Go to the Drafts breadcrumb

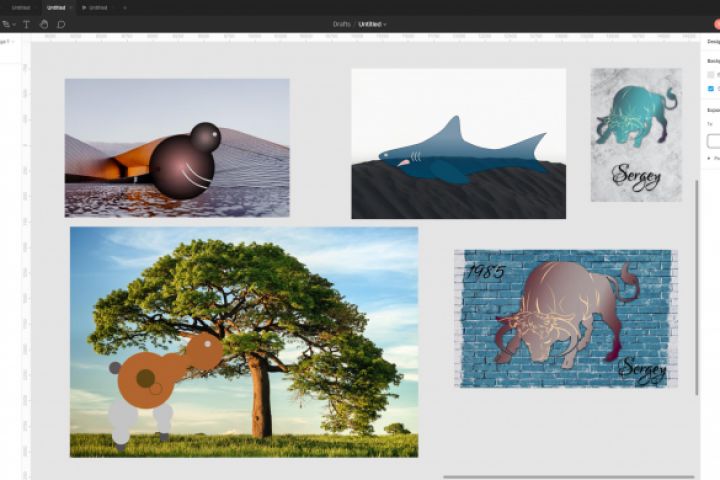point(342,24)
